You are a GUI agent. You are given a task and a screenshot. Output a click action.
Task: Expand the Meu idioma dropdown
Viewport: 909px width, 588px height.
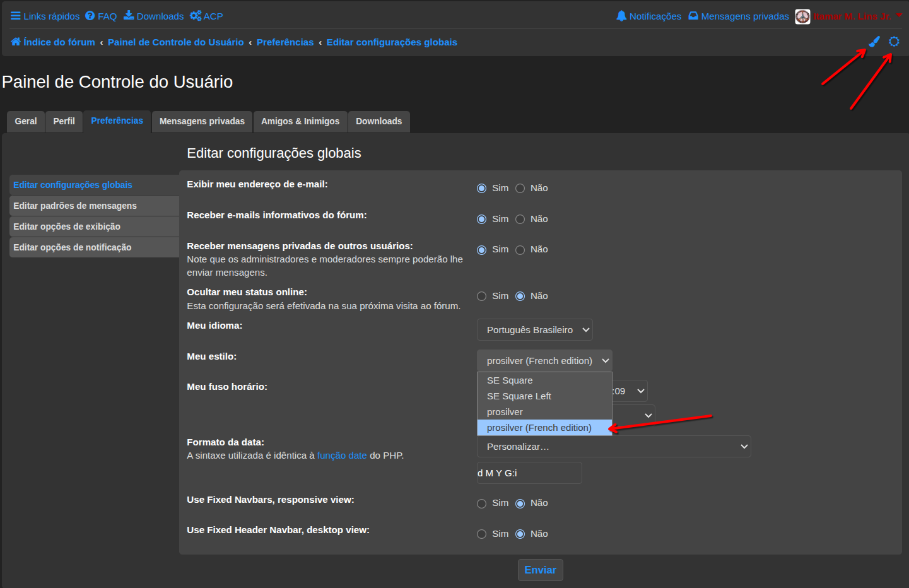pos(534,330)
